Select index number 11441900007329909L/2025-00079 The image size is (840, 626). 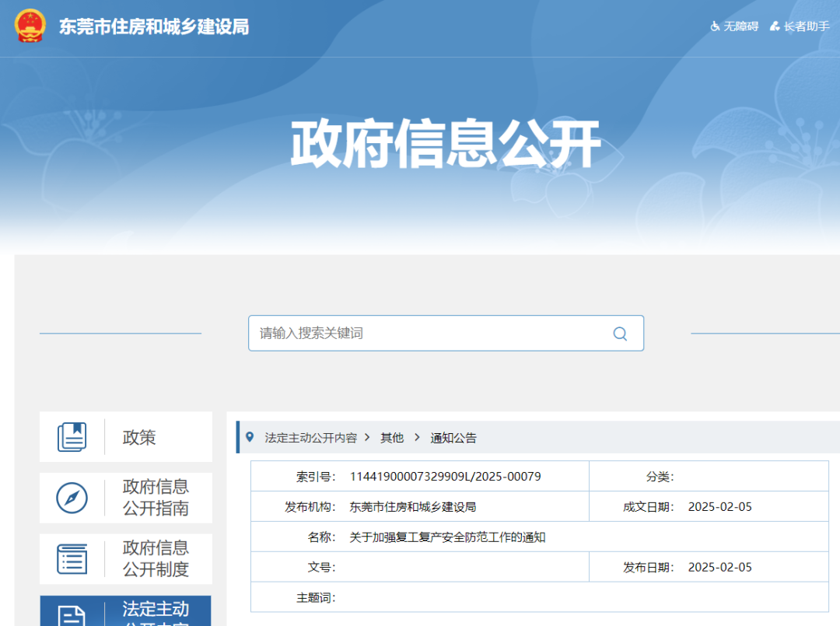point(445,477)
